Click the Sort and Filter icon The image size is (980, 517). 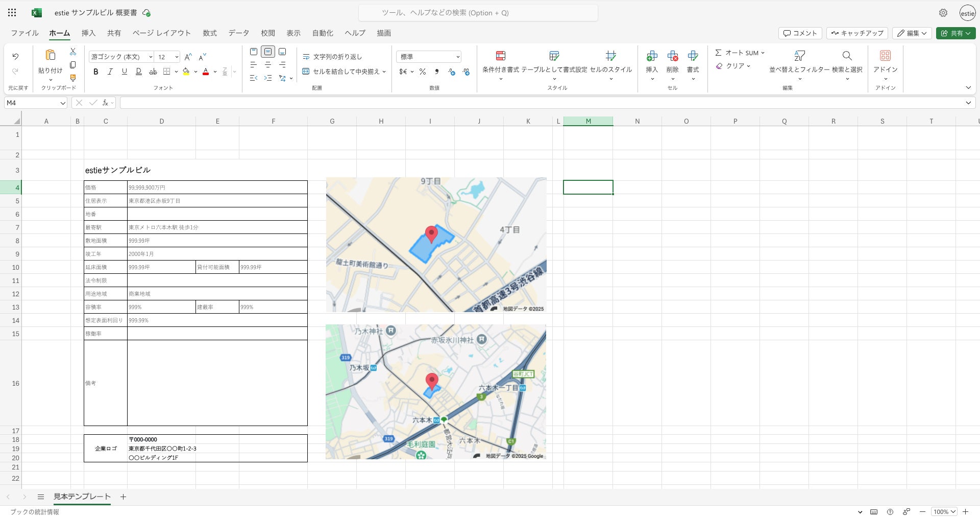[799, 56]
